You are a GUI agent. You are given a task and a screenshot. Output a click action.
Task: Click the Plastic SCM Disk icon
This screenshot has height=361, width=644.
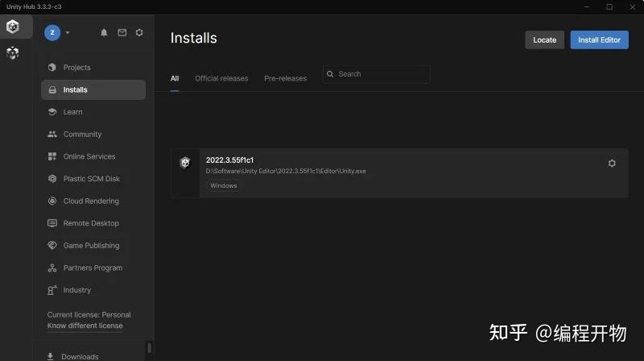pos(52,178)
